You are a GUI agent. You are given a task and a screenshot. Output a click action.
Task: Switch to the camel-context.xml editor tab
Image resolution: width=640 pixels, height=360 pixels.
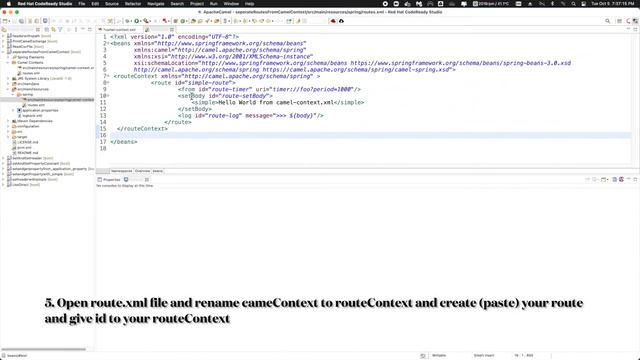pos(119,29)
